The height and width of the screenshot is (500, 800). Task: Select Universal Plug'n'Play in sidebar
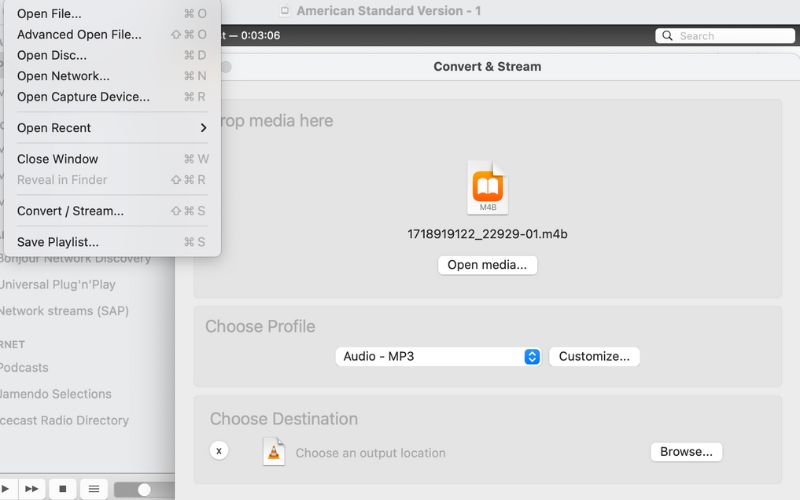tap(57, 285)
